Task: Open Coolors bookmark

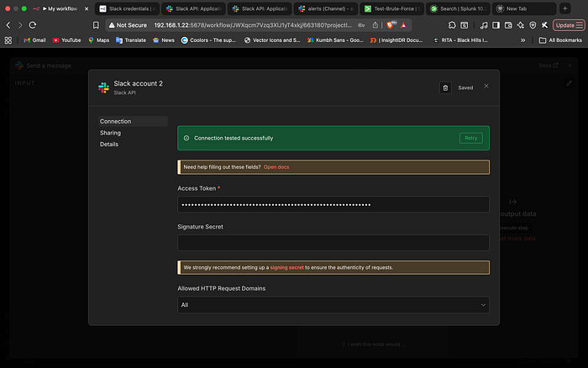Action: (208, 40)
